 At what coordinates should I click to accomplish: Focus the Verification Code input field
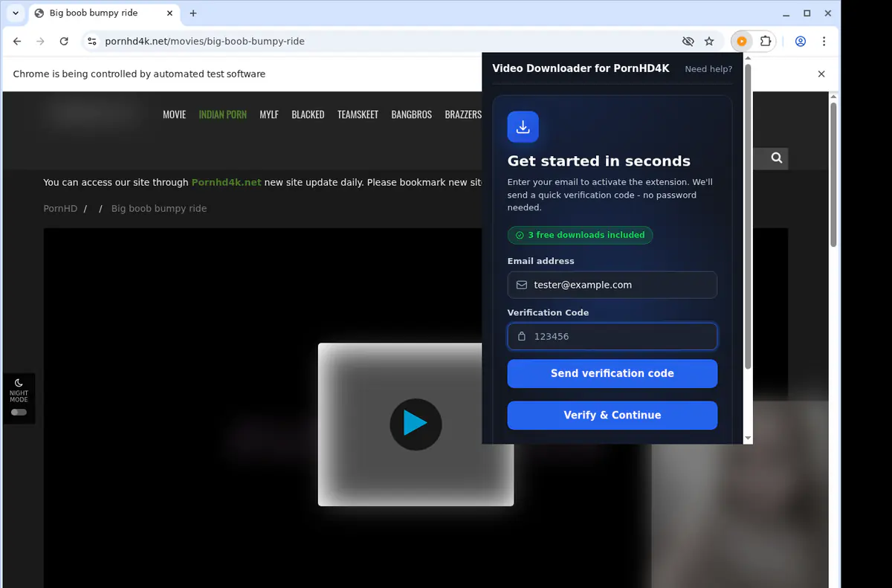click(613, 336)
